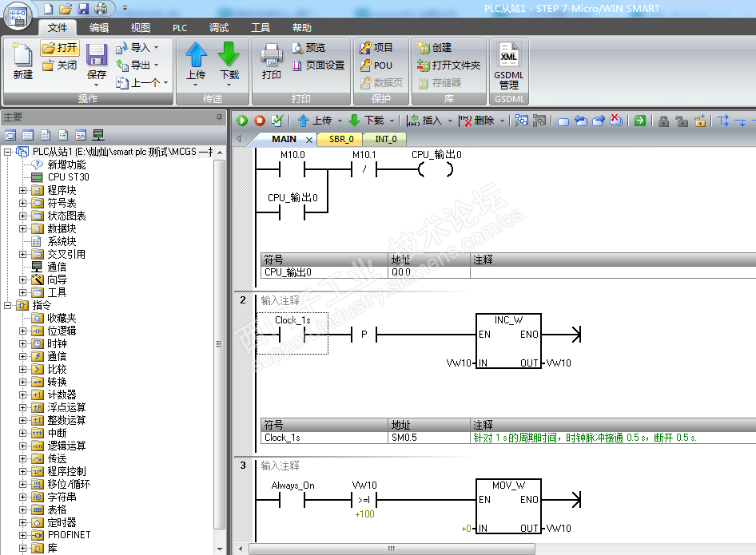This screenshot has width=756, height=555.
Task: Open the 视图 ribbon tab
Action: pos(141,27)
